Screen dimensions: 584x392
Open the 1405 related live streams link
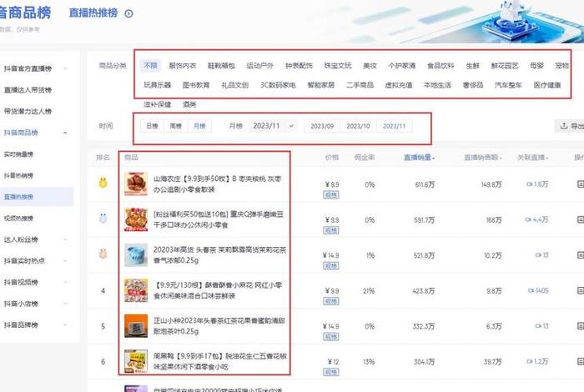coord(538,290)
